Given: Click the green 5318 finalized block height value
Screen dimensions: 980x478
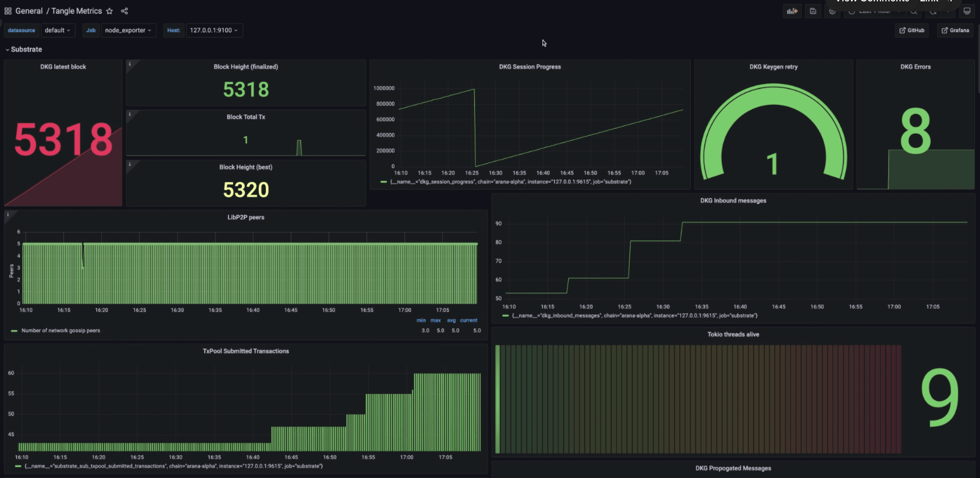Looking at the screenshot, I should click(x=246, y=90).
